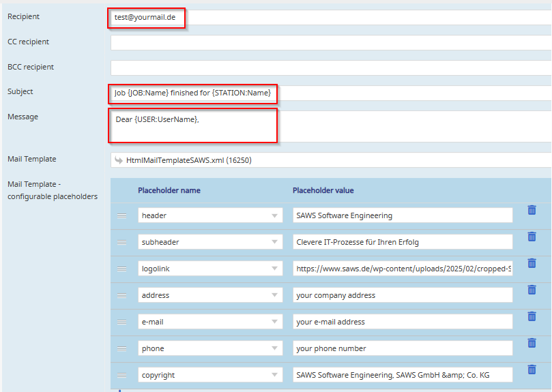The height and width of the screenshot is (392, 552).
Task: Edit the 'your e-mail address' value field
Action: tap(403, 322)
